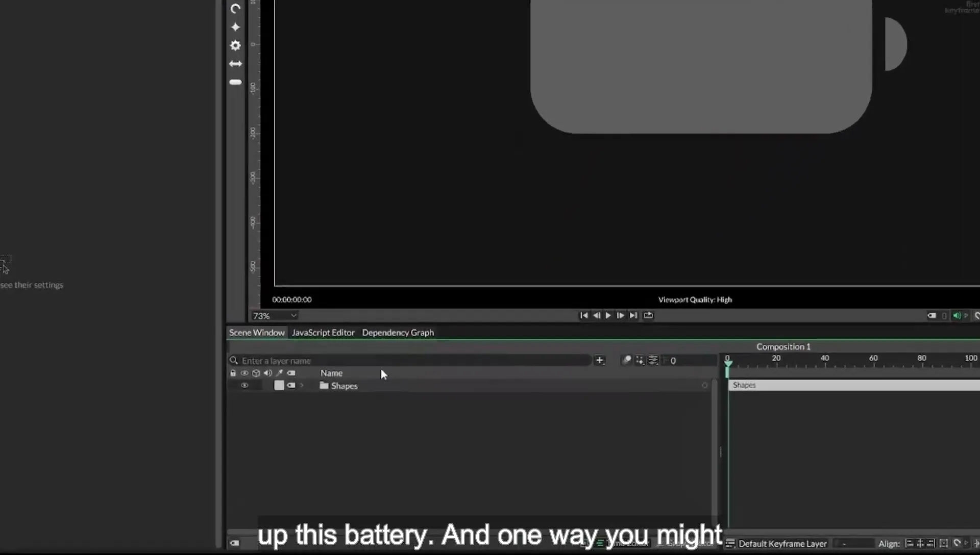Click the plus button to add a layer
980x555 pixels.
pyautogui.click(x=599, y=360)
